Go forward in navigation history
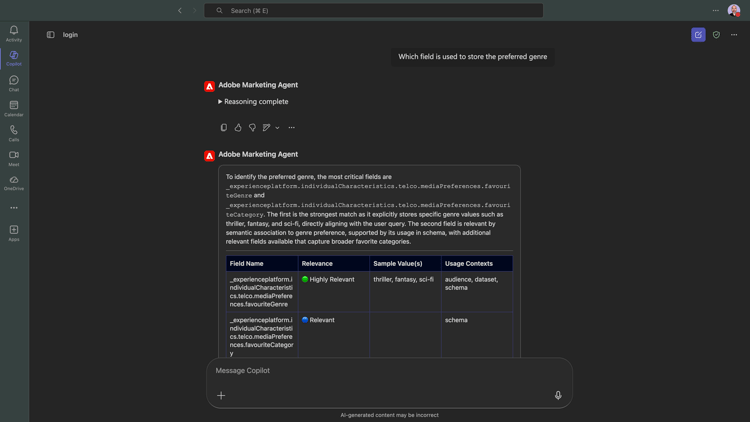The image size is (750, 422). click(x=194, y=11)
